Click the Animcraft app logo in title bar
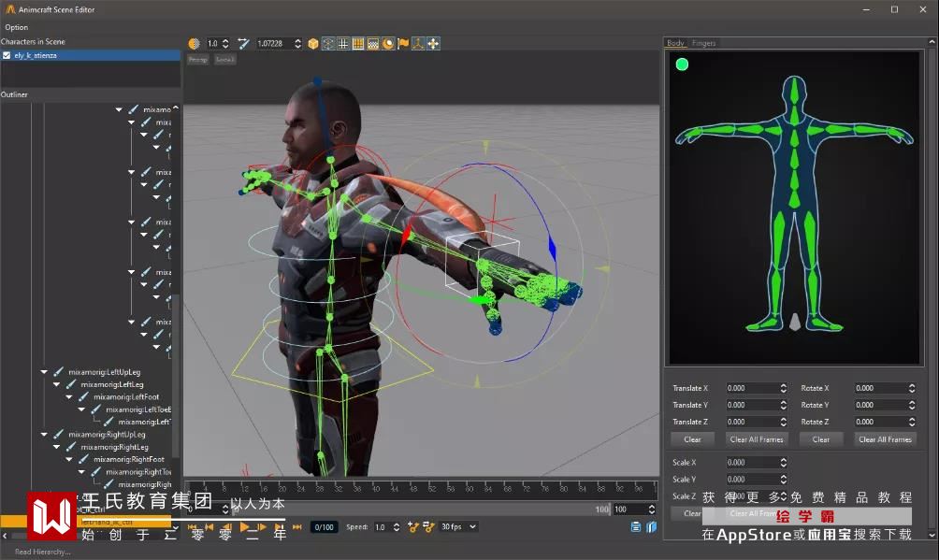Screen dimensions: 939x560 (x=10, y=9)
